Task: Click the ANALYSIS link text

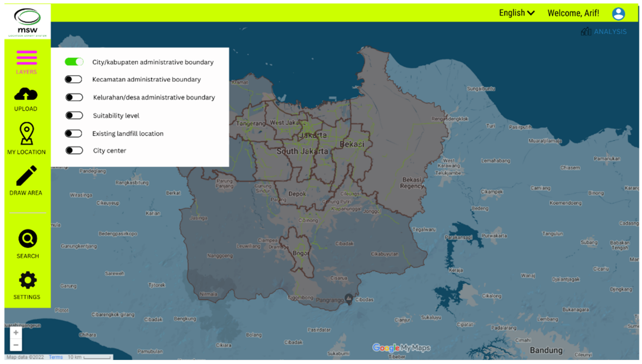Action: tap(610, 32)
